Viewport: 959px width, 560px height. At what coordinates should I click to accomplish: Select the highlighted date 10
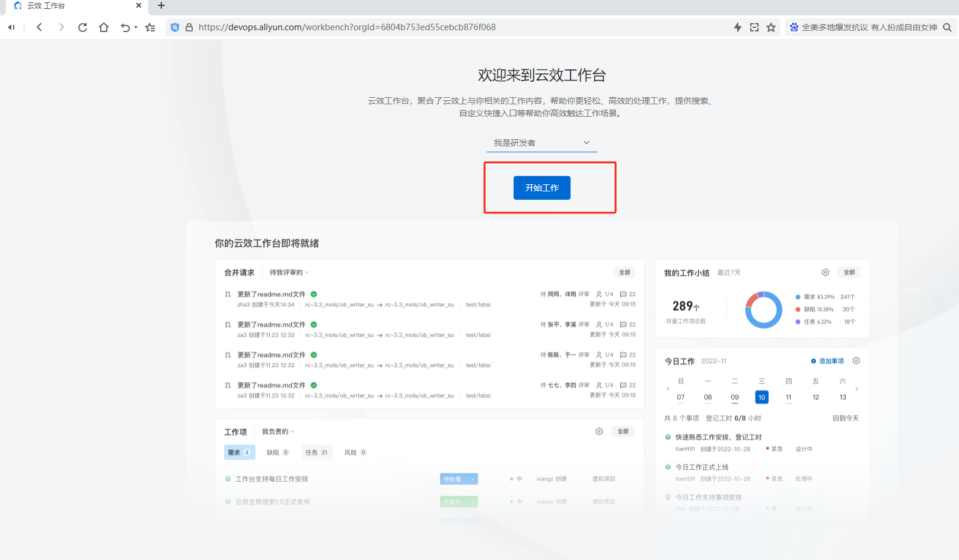[x=762, y=397]
